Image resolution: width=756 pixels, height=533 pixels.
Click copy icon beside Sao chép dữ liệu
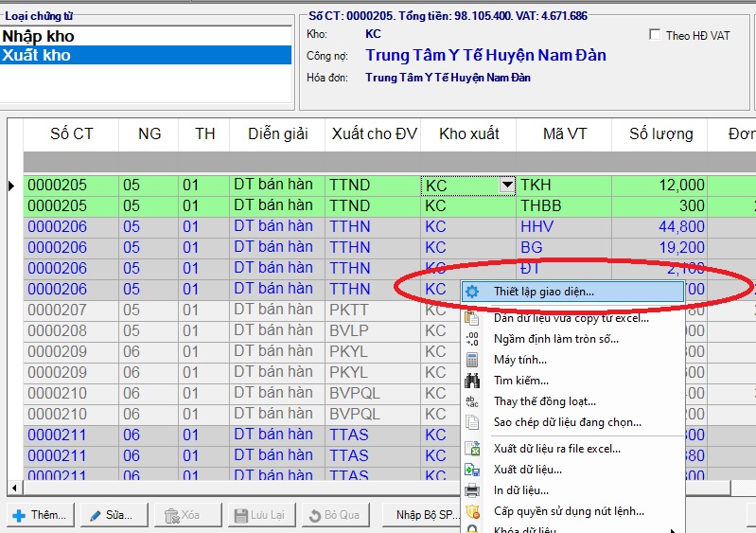click(472, 422)
